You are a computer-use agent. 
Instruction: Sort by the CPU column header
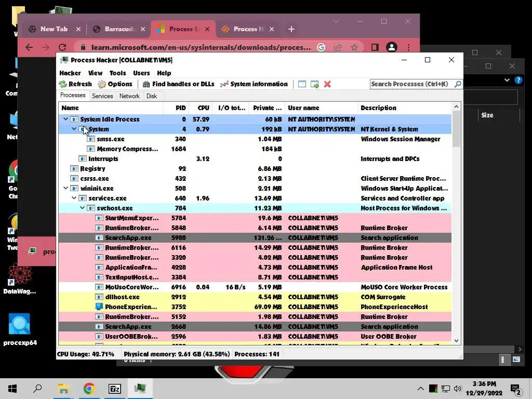(201, 108)
